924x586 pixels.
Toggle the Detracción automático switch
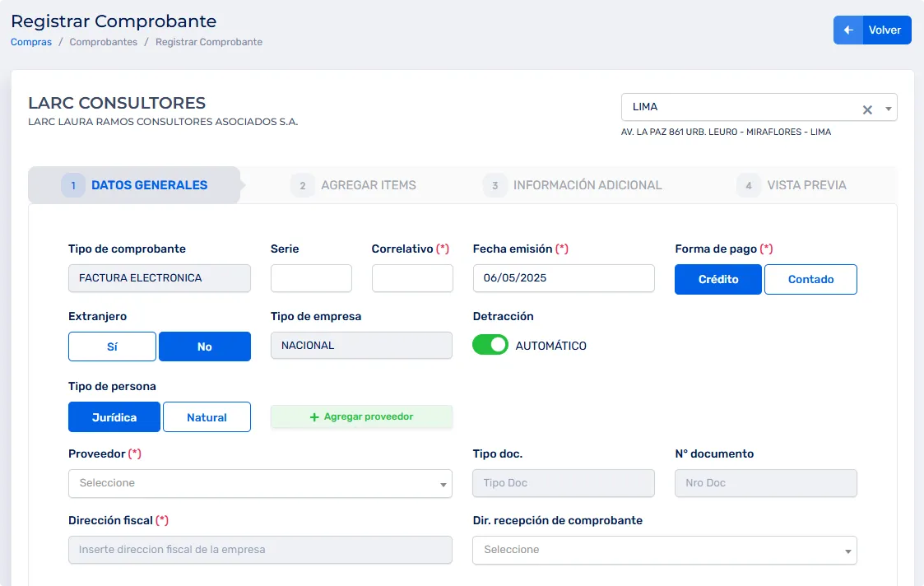tap(490, 346)
